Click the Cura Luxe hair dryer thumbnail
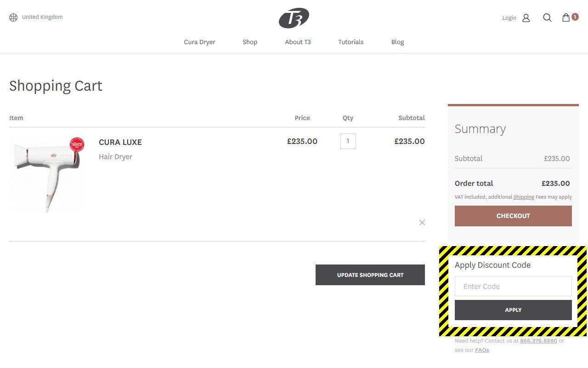 (x=46, y=175)
